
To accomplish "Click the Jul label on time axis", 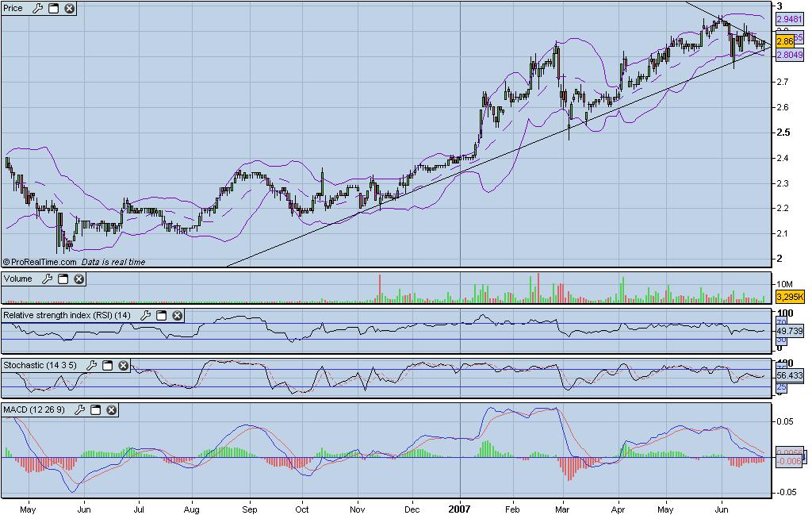I will pos(139,509).
